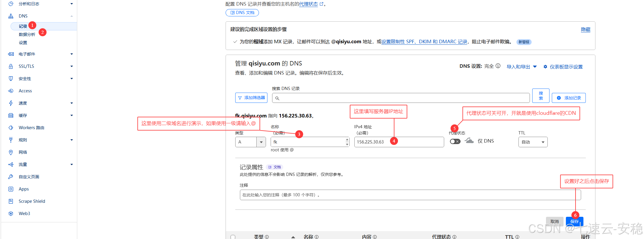Click the info icon beside Type column header

tap(267, 237)
